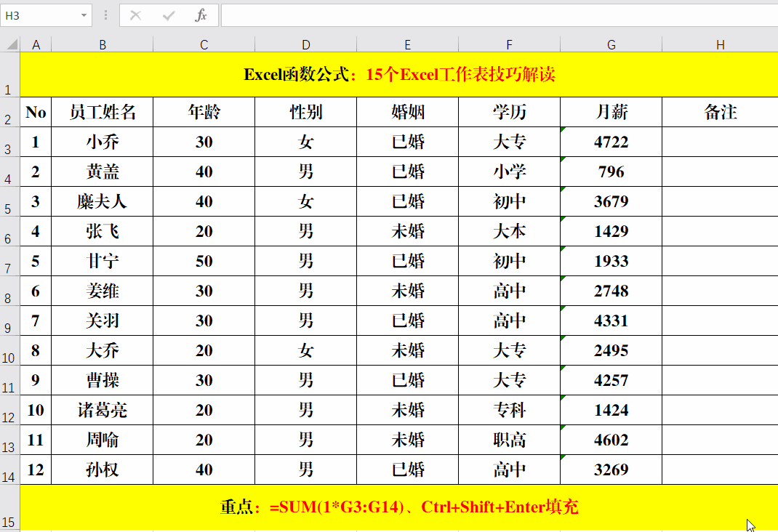Click the 员工姓名 header cell
The image size is (778, 532).
click(103, 112)
